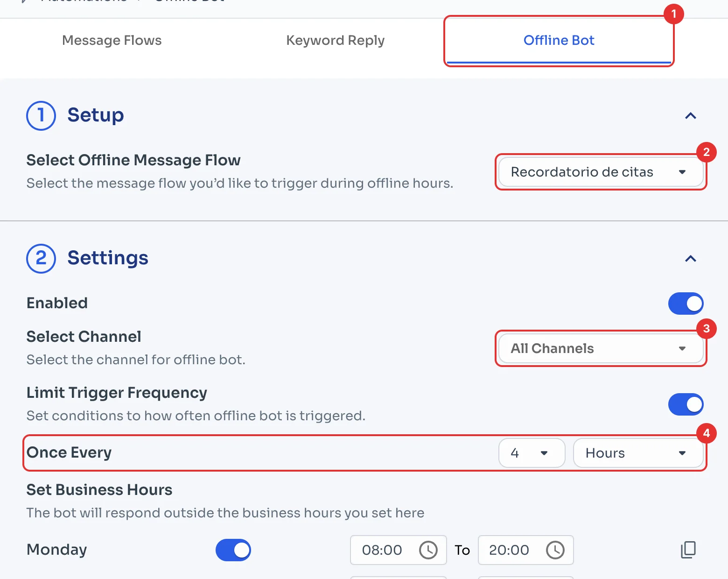The image size is (728, 579).
Task: Open the Once Every number dropdown showing 4
Action: click(x=532, y=453)
